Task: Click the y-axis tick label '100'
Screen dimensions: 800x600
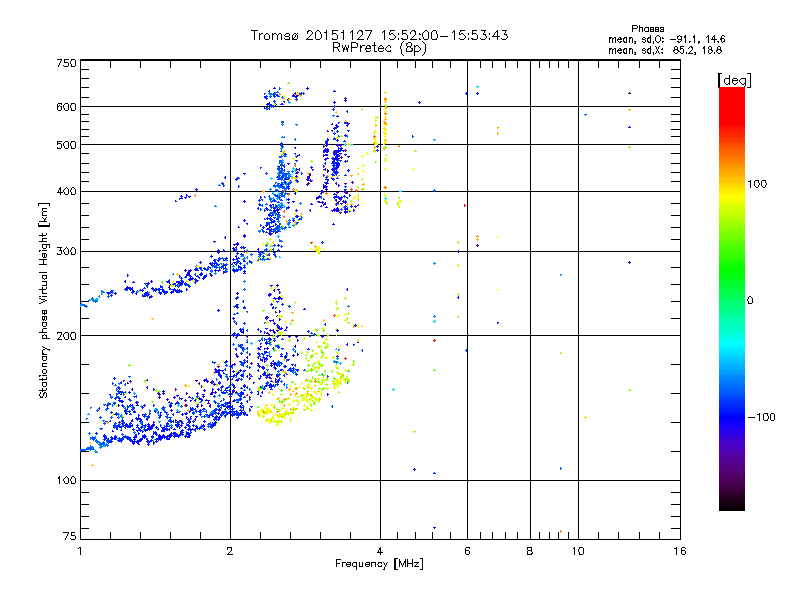Action: (x=66, y=481)
